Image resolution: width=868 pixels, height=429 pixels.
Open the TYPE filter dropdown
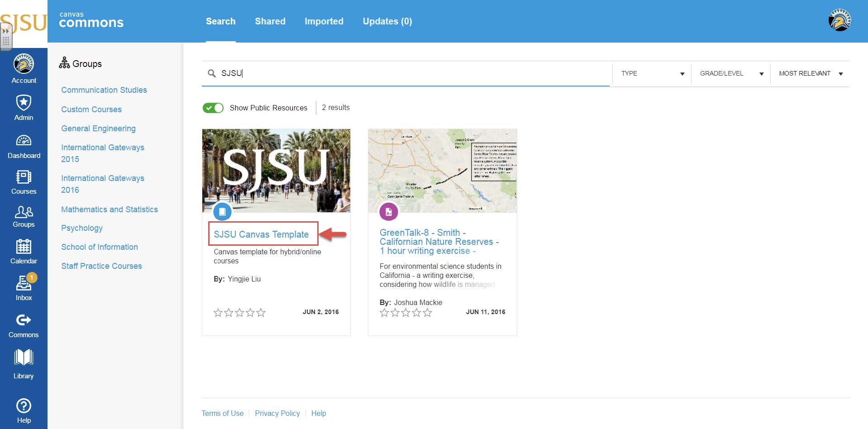point(651,73)
